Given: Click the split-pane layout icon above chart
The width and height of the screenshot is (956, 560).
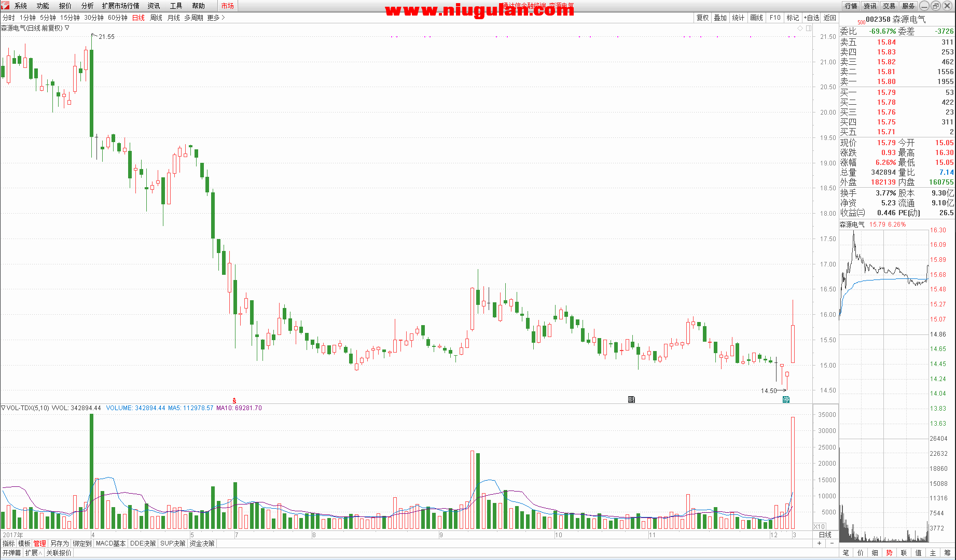Looking at the screenshot, I should click(x=809, y=28).
